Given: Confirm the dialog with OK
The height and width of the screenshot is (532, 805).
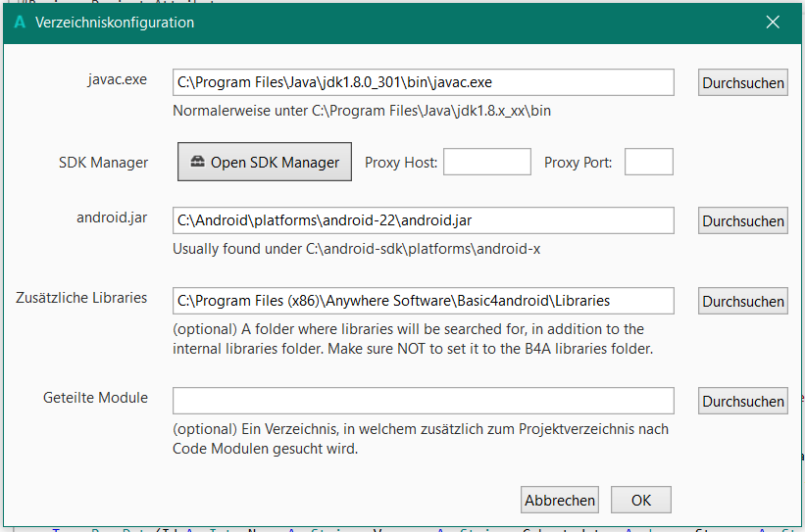Looking at the screenshot, I should [x=640, y=500].
